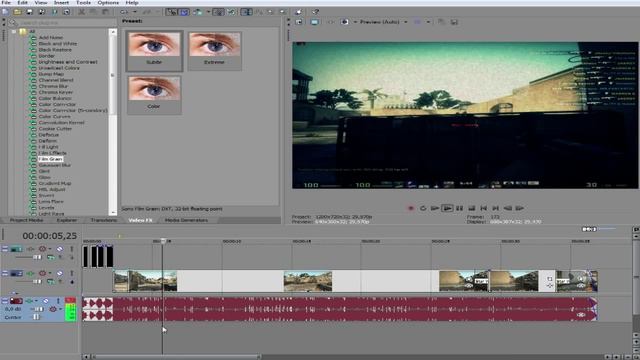Toggle Enable Snapping in main toolbar
Viewport: 640px width, 360px height.
(171, 12)
